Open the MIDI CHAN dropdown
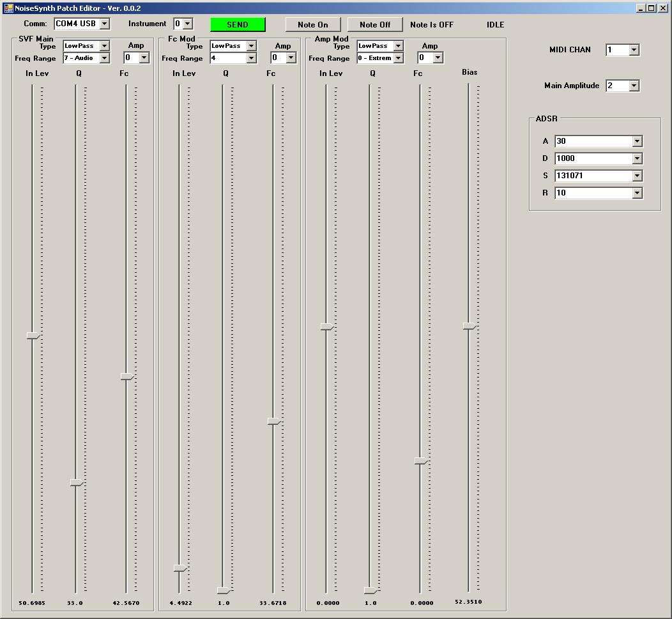Image resolution: width=672 pixels, height=619 pixels. tap(634, 50)
